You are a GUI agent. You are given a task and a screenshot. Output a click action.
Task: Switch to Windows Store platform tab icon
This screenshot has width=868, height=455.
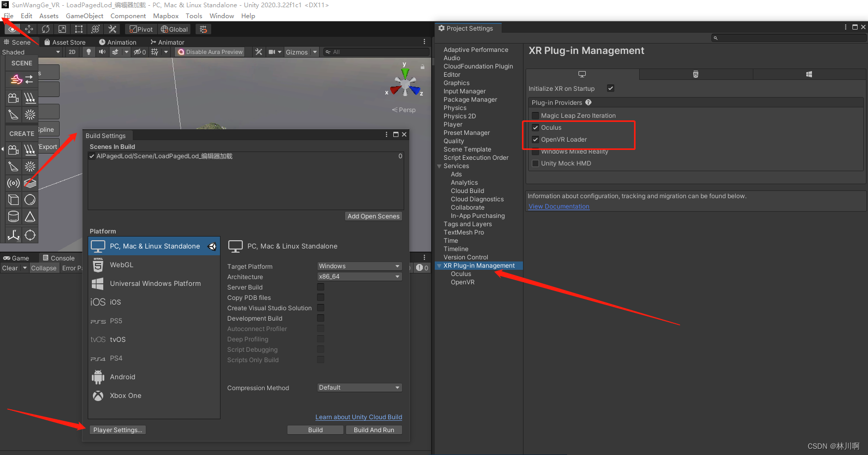coord(809,74)
